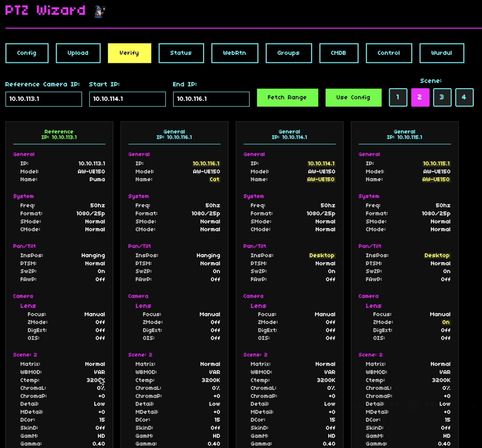The height and width of the screenshot is (448, 482).
Task: Click the End IP input field
Action: click(x=211, y=99)
